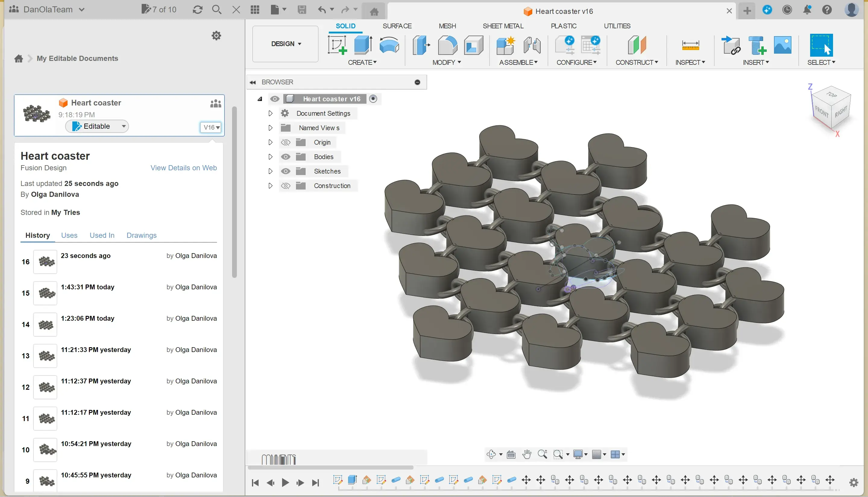Image resolution: width=868 pixels, height=497 pixels.
Task: Select the version 14 history thumbnail
Action: point(45,324)
